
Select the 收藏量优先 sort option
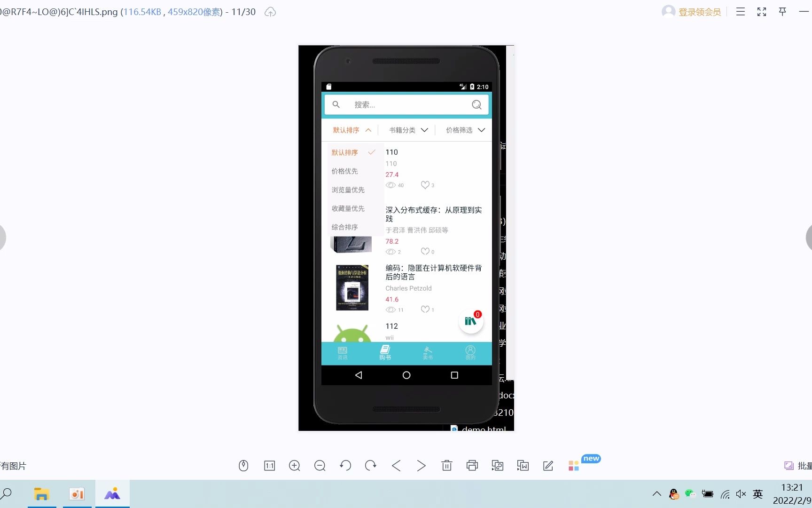click(x=348, y=208)
